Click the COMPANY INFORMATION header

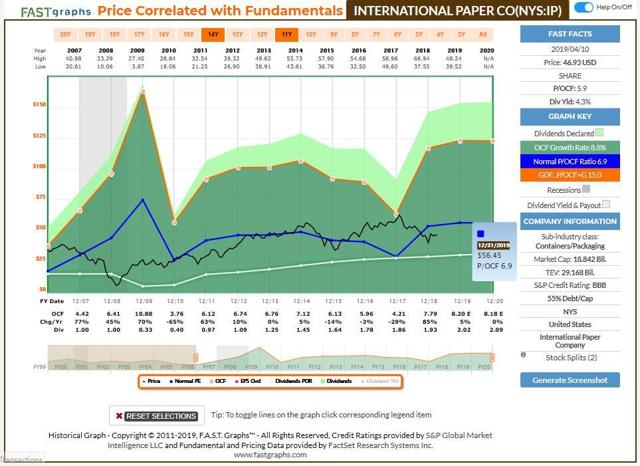click(570, 221)
